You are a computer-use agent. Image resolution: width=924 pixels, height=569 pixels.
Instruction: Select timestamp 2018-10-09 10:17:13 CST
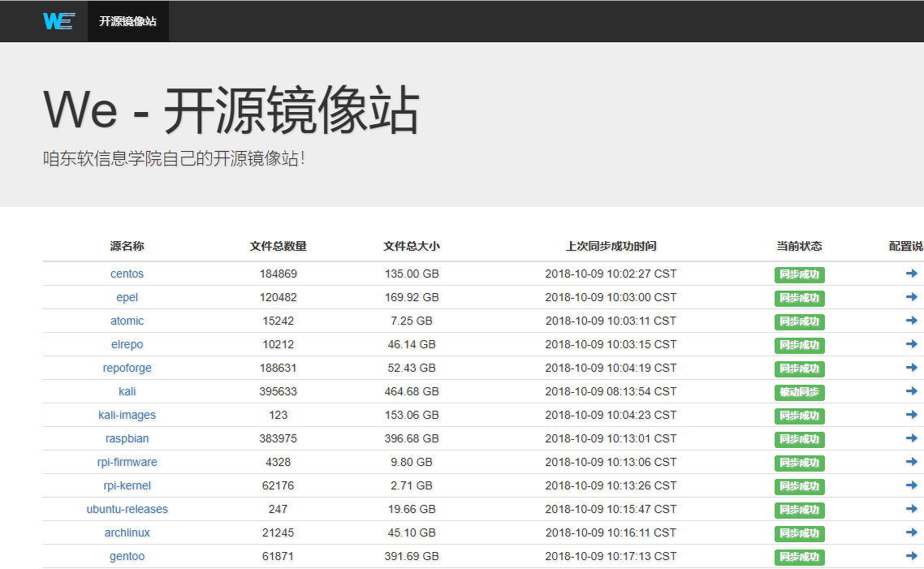pyautogui.click(x=611, y=557)
